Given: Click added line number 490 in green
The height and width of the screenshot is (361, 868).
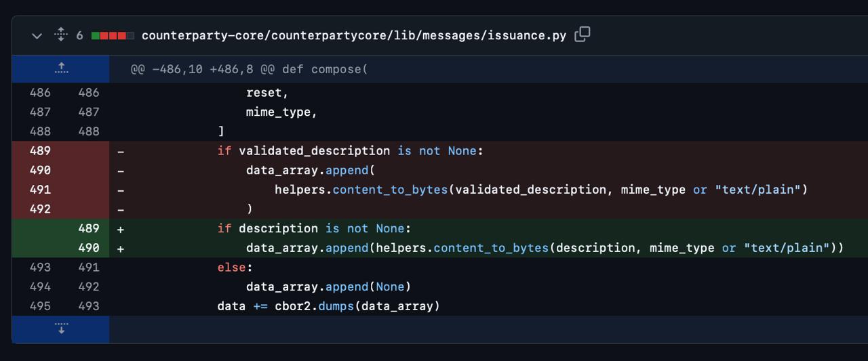Looking at the screenshot, I should [x=88, y=248].
